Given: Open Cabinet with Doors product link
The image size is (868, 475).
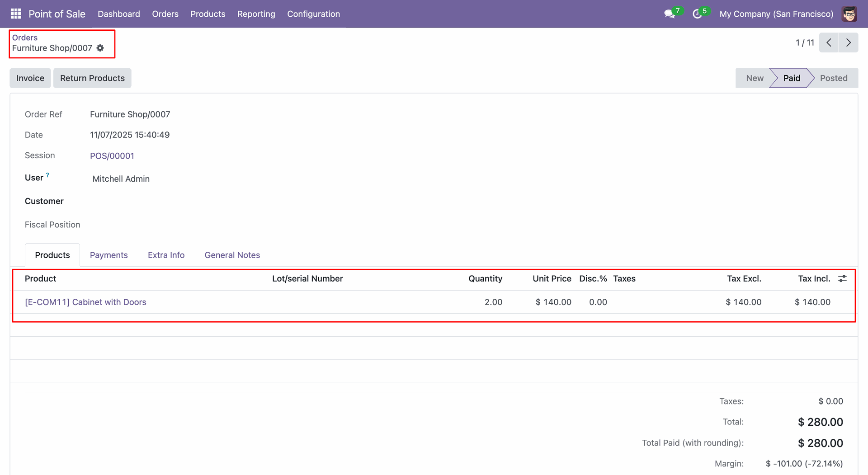Looking at the screenshot, I should (85, 302).
